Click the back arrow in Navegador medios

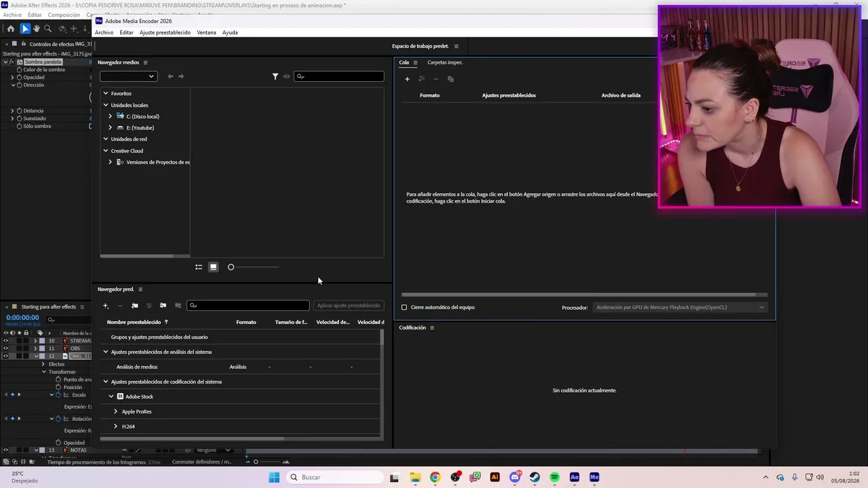pos(170,77)
